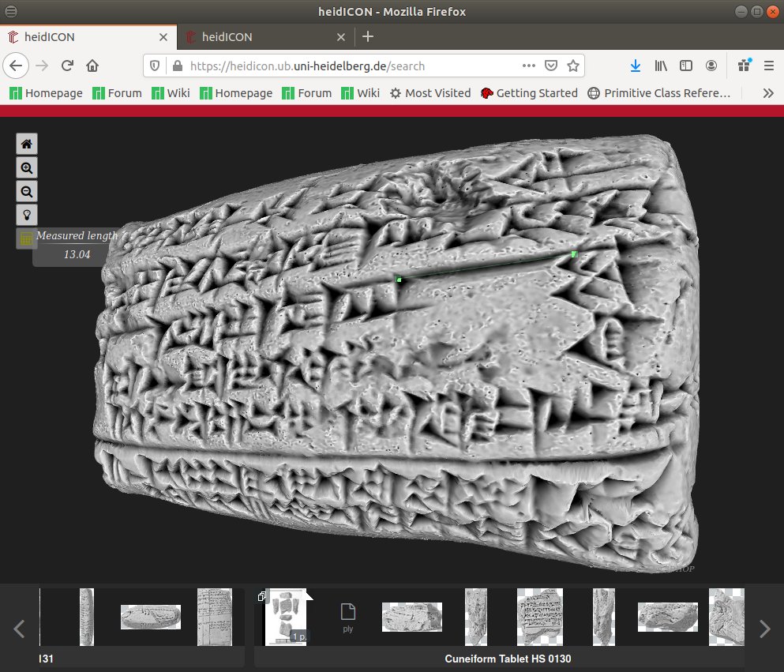Select the handwritten document page thumbnail

coord(215,617)
